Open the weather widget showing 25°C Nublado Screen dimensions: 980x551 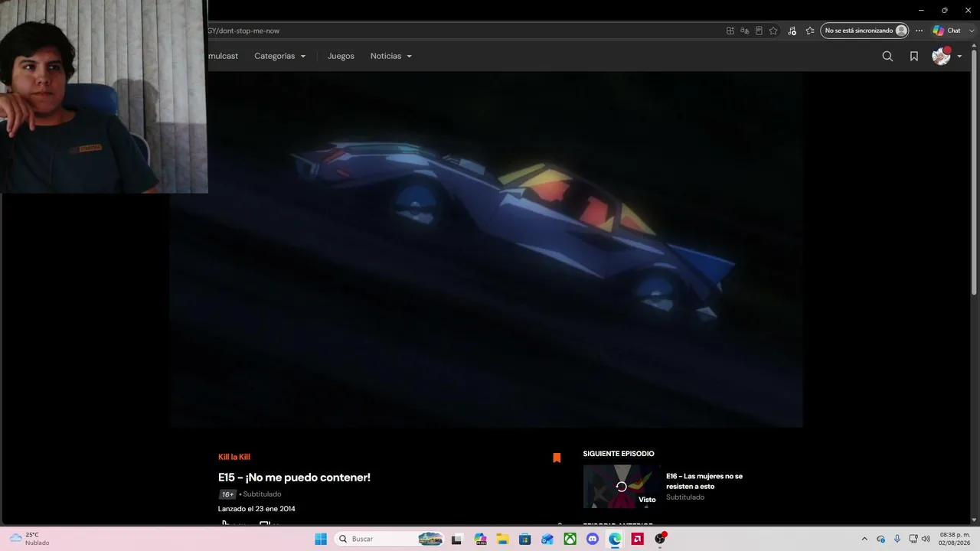click(30, 539)
